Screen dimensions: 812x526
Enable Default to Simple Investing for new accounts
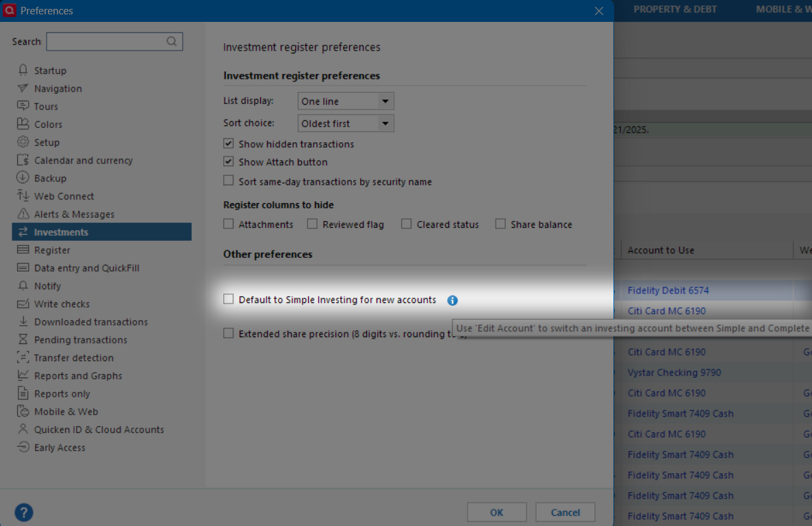(x=229, y=299)
